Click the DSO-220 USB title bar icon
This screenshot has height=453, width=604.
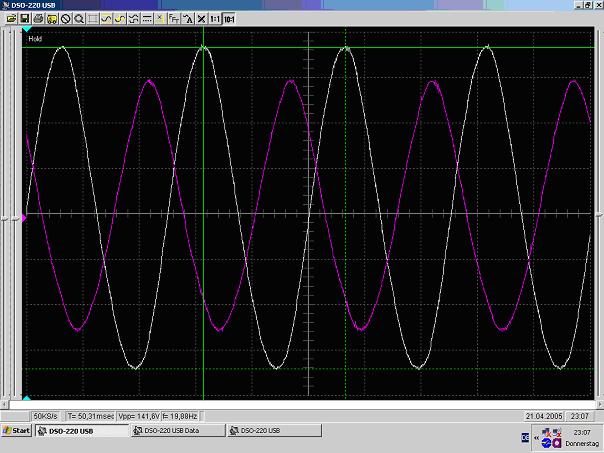[x=5, y=5]
